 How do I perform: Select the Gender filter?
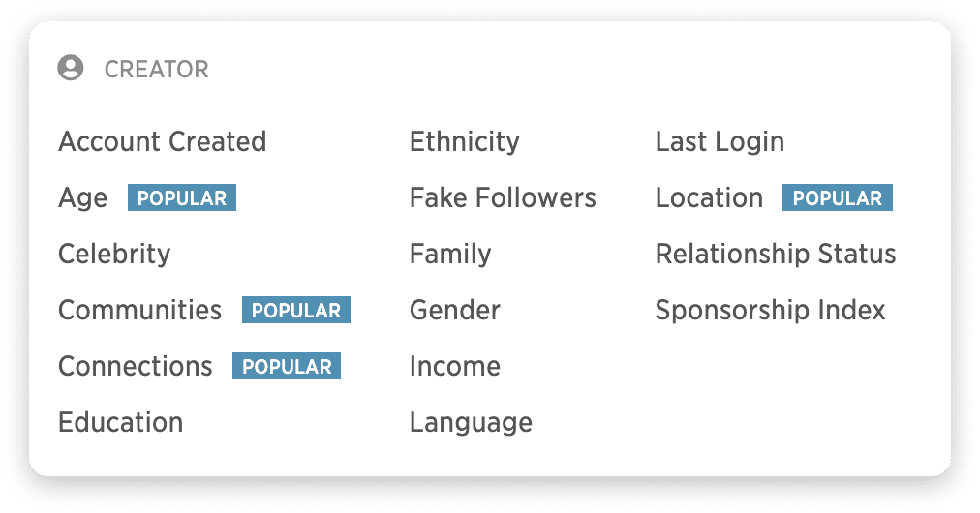tap(455, 310)
